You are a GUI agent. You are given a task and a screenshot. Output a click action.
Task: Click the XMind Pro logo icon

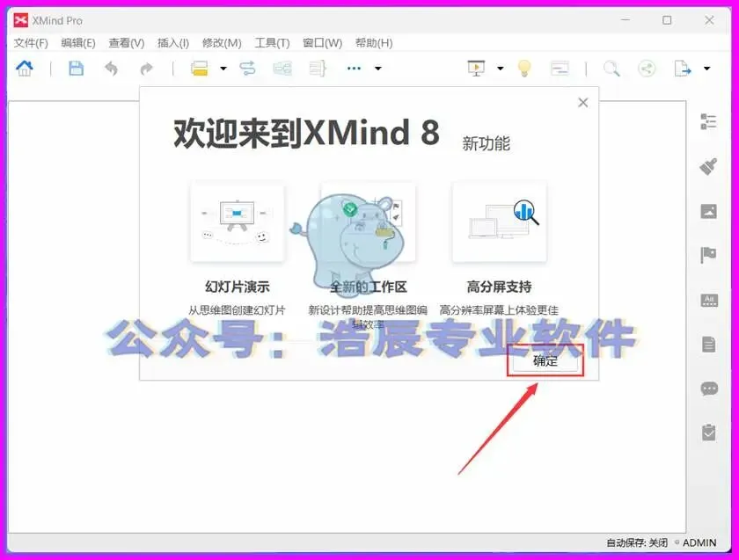pos(20,20)
